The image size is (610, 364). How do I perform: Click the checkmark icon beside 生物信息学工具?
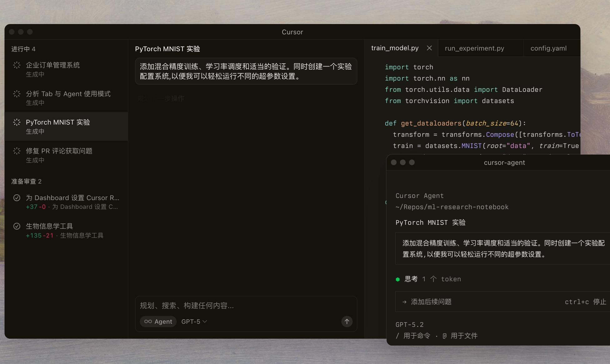tap(17, 226)
